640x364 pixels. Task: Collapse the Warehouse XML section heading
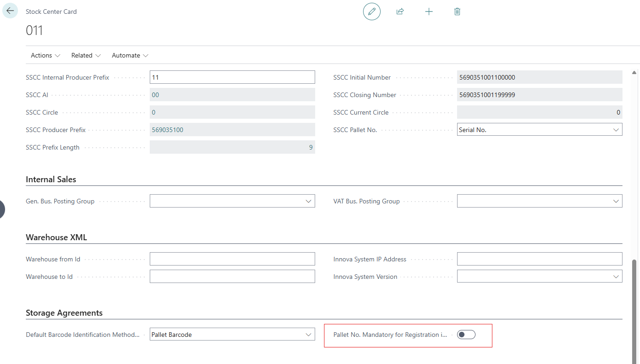point(56,237)
